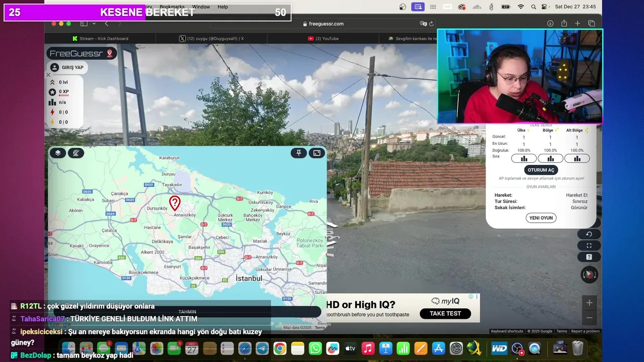Click the return-to-start undo icon
The image size is (644, 362).
(x=589, y=234)
